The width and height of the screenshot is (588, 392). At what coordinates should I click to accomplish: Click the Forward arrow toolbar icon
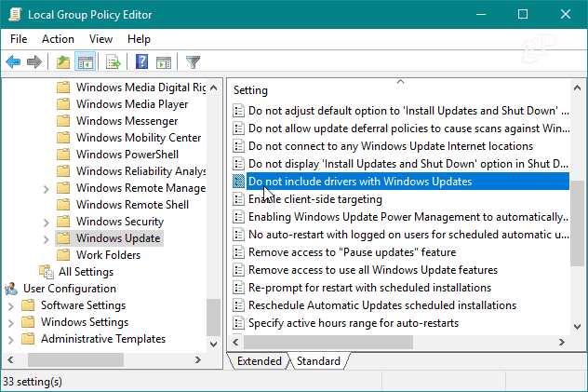click(34, 61)
